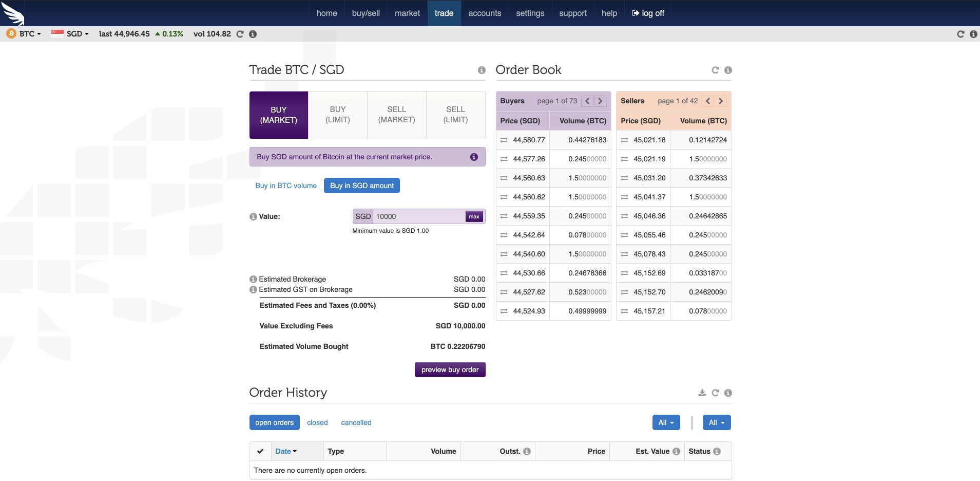980x481 pixels.
Task: Click swap icon on buyer row 44,580.77
Action: pos(504,140)
